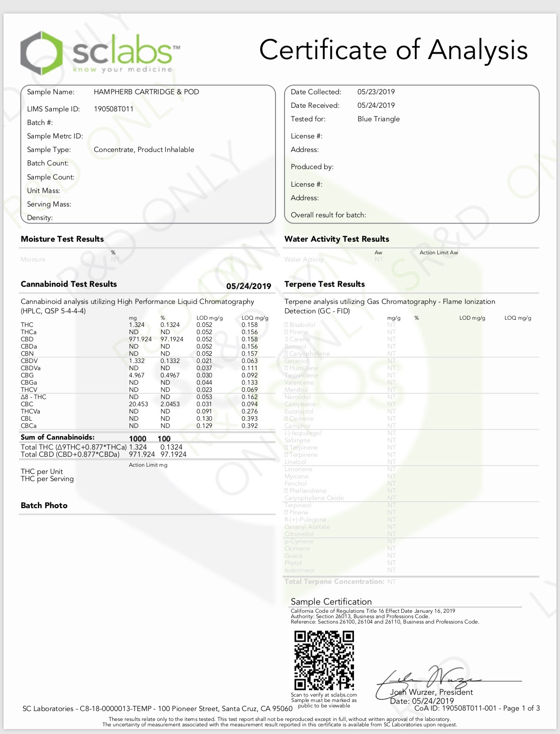Click the 'Sum of Cannabinoids:' label

pos(58,437)
